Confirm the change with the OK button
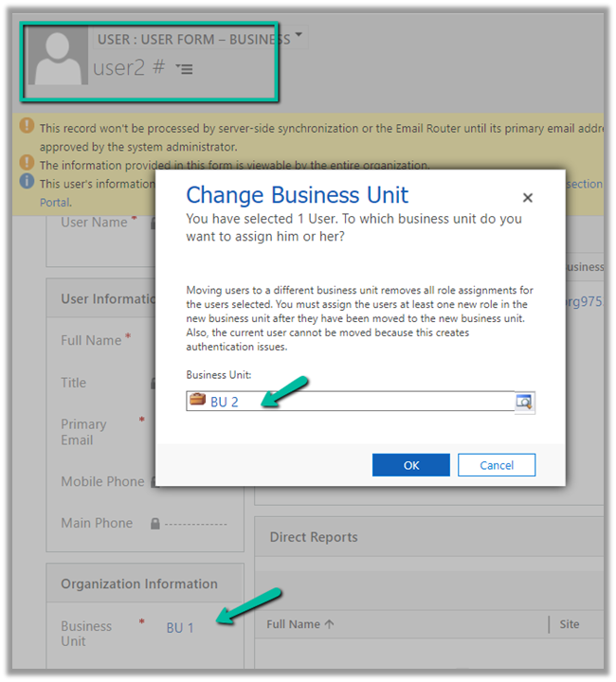The width and height of the screenshot is (616, 682). (410, 465)
